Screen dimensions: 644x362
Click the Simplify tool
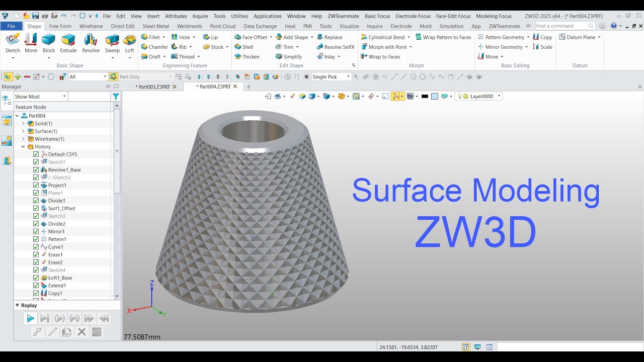289,57
